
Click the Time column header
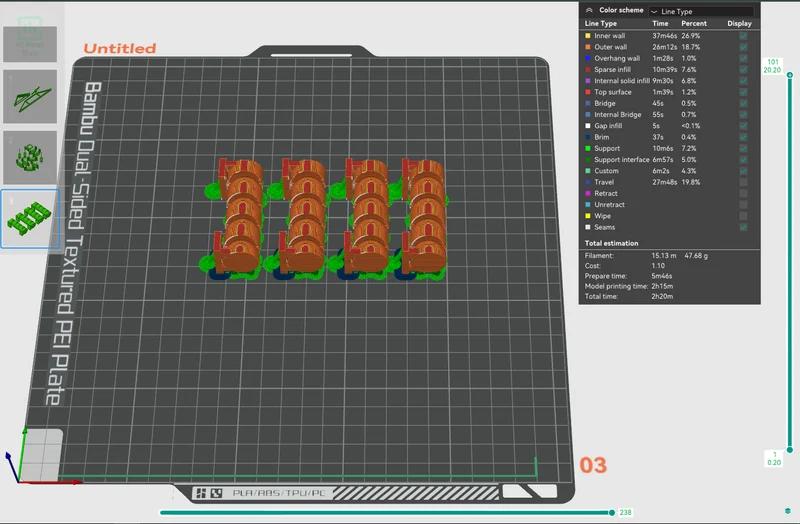point(660,23)
